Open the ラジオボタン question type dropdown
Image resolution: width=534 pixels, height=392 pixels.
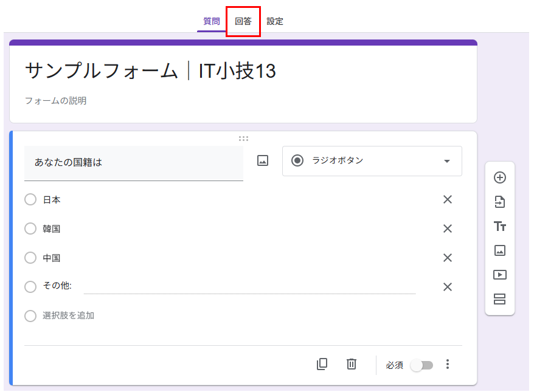(x=372, y=161)
